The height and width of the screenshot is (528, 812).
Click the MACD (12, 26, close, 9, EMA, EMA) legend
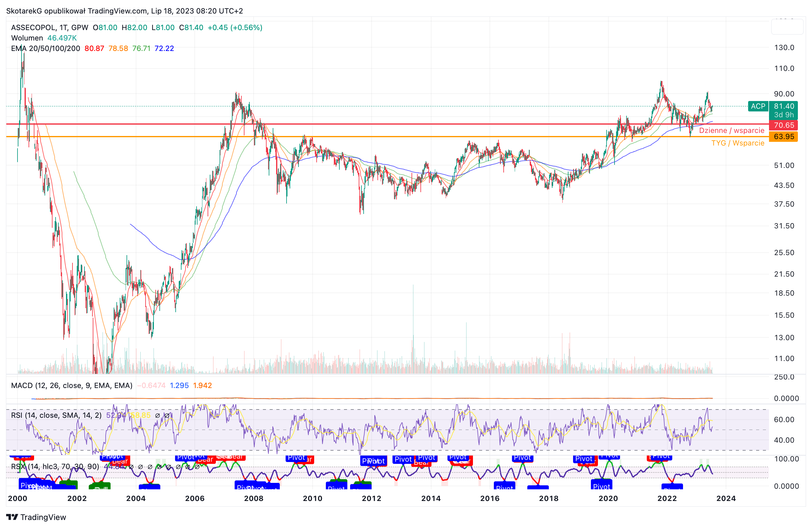[72, 386]
